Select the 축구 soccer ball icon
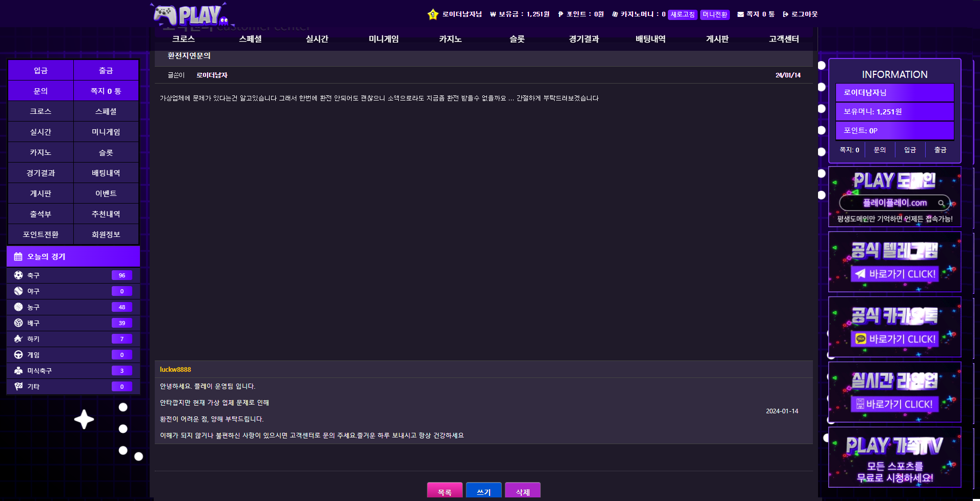980x501 pixels. (18, 275)
